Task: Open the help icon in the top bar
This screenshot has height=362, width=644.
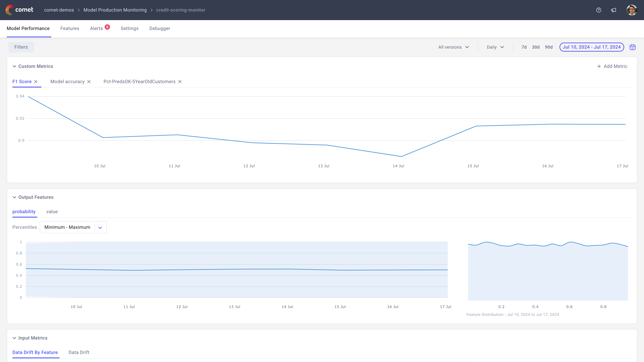Action: [599, 10]
